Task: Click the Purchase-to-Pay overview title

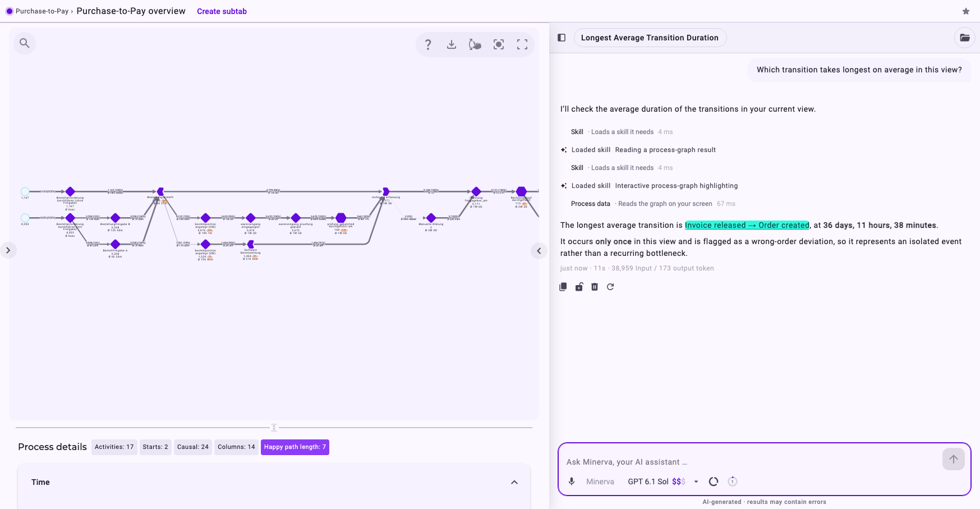Action: point(131,11)
